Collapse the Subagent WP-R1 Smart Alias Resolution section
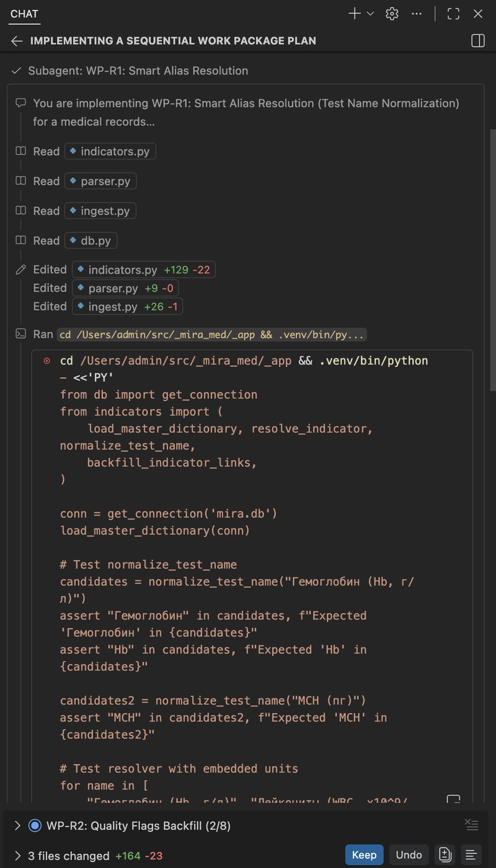Screen dimensions: 496x868 click(x=17, y=71)
